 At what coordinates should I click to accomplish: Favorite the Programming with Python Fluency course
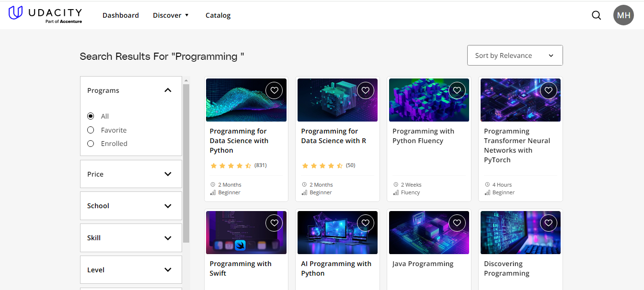[457, 90]
